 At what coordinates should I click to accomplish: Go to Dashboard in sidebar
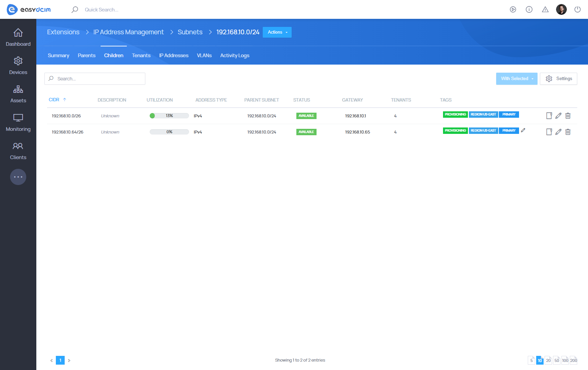click(x=18, y=37)
